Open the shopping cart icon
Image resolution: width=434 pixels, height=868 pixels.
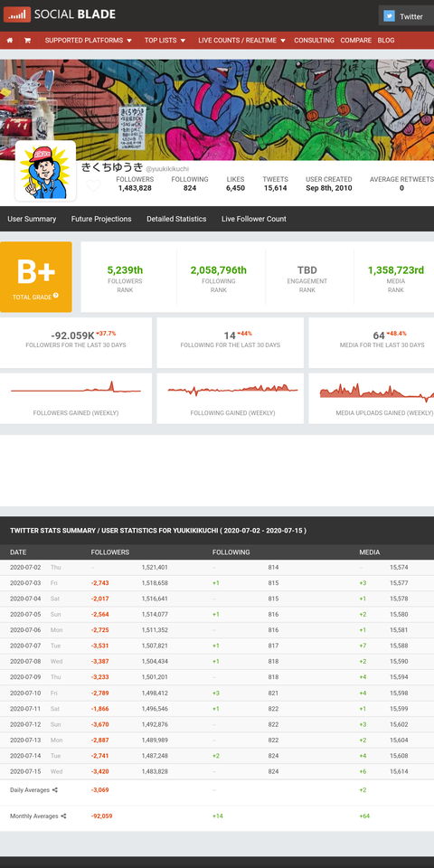click(x=27, y=41)
